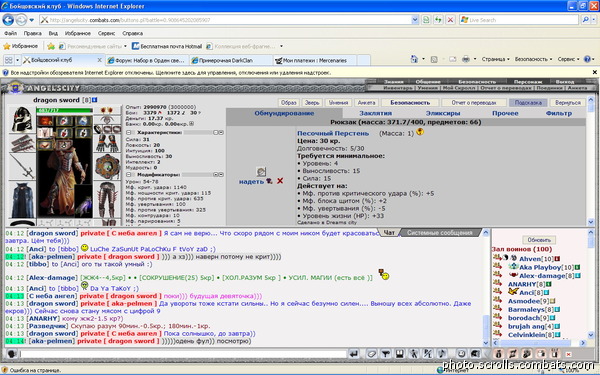Viewport: 600px width, 375px height.
Task: Click the player list horizontal scrollbar
Action: click(540, 343)
